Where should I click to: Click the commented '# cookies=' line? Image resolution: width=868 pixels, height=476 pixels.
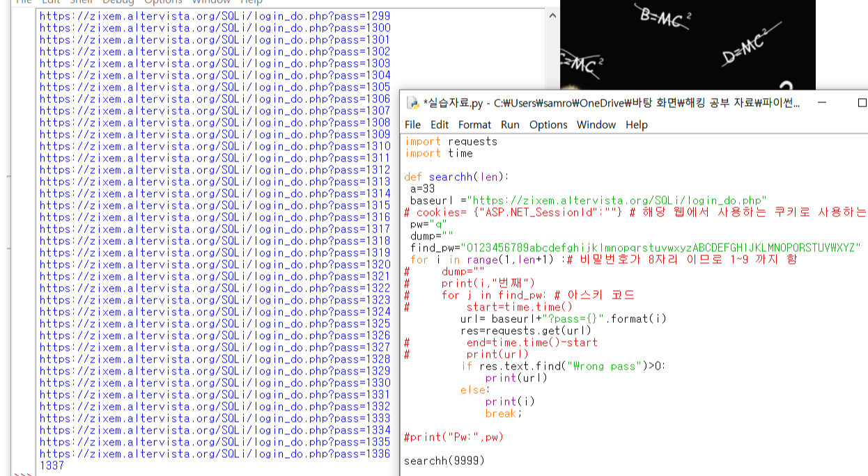click(x=636, y=212)
